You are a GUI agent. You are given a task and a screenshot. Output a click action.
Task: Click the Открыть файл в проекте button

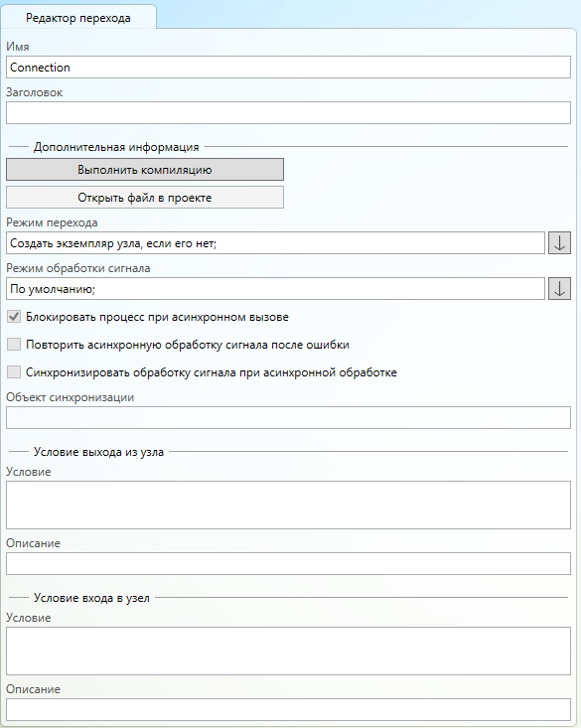145,198
